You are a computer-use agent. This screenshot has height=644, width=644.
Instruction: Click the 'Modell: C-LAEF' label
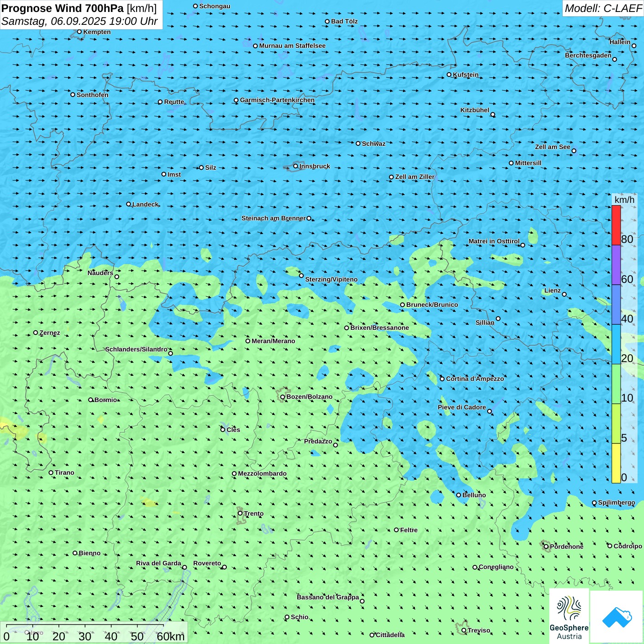(x=603, y=8)
